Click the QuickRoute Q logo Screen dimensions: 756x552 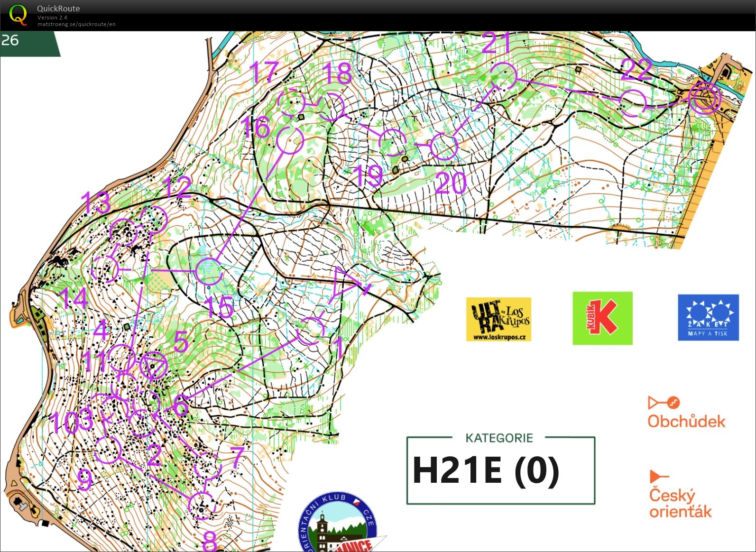[x=18, y=14]
